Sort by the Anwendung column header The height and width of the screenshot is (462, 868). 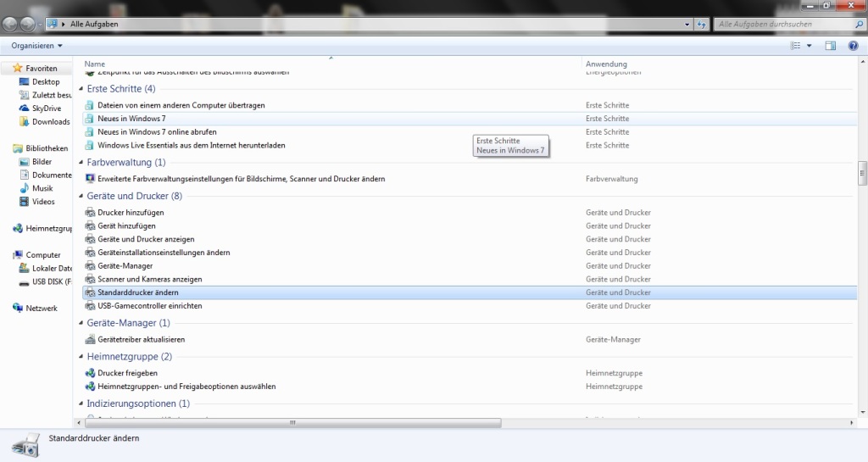[x=606, y=64]
